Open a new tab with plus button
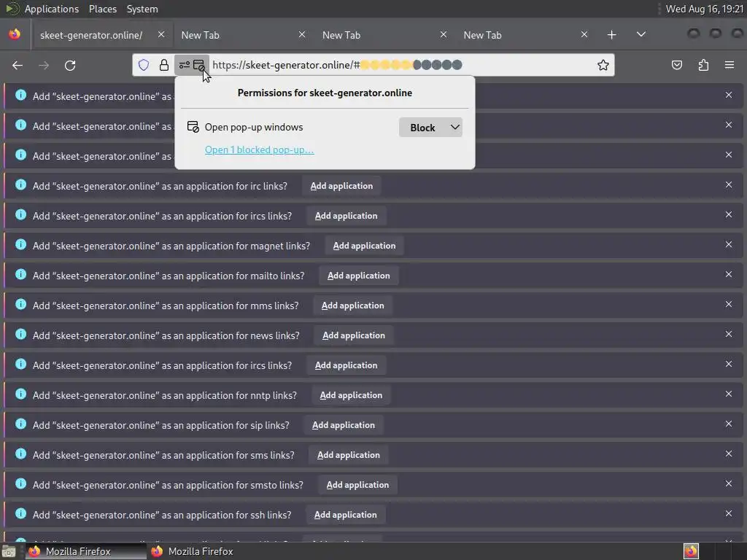The height and width of the screenshot is (560, 747). click(x=612, y=35)
